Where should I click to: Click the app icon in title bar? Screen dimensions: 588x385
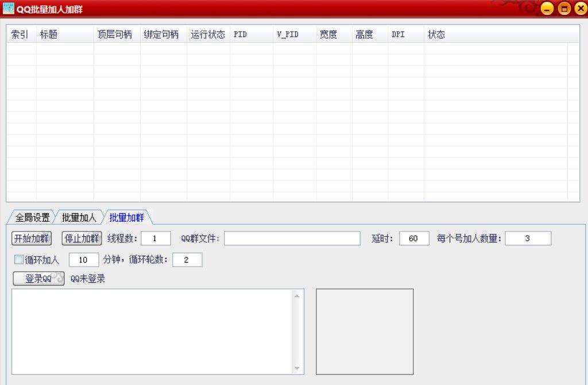(8, 9)
